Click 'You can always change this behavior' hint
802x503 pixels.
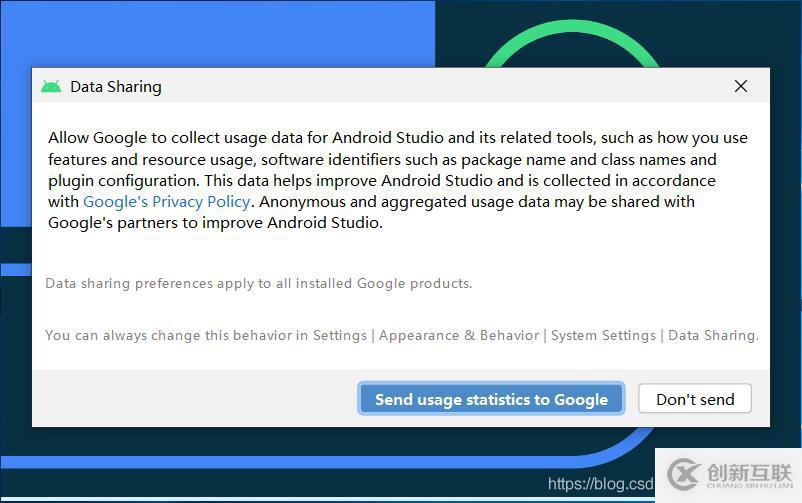[402, 336]
